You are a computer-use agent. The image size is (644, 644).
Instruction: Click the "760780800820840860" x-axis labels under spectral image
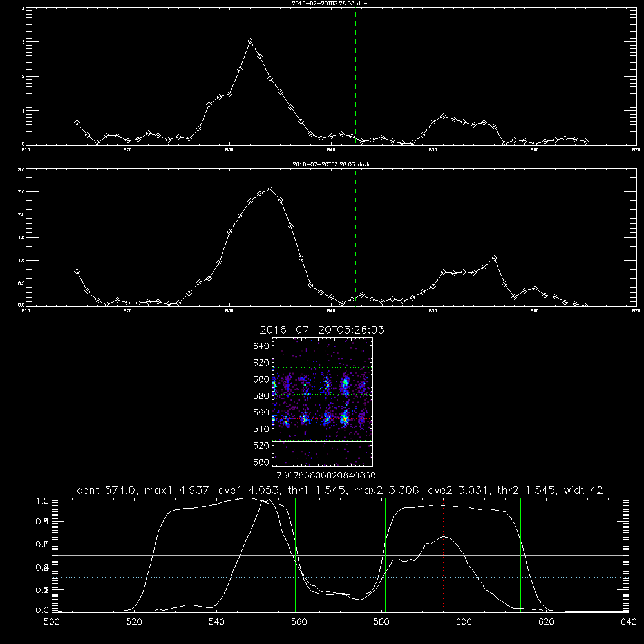tap(327, 475)
